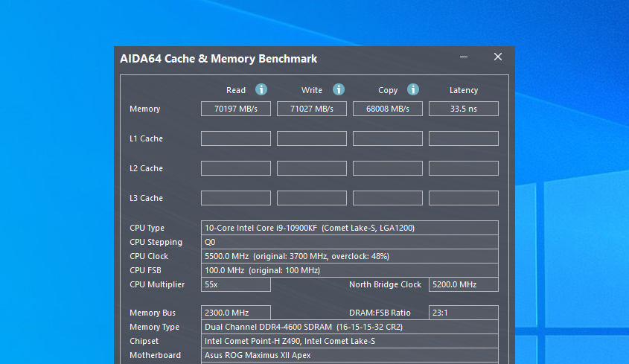Click the CPU Multiplier label

pos(157,284)
